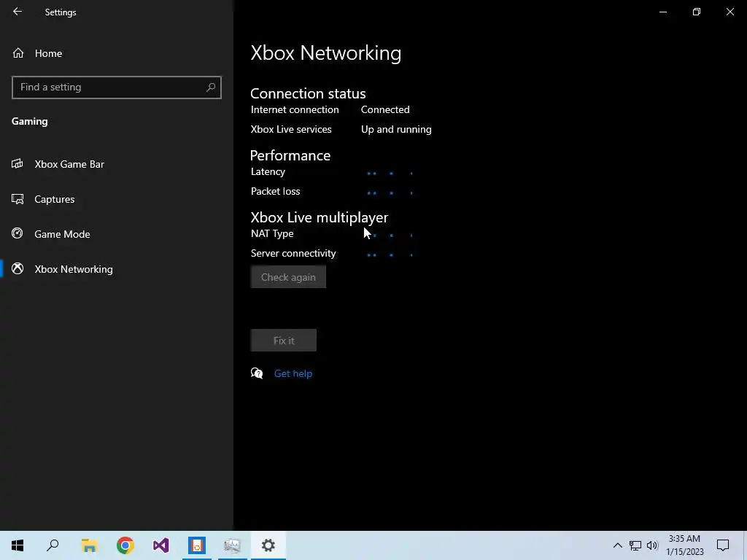
Task: Close the Settings window
Action: click(729, 12)
